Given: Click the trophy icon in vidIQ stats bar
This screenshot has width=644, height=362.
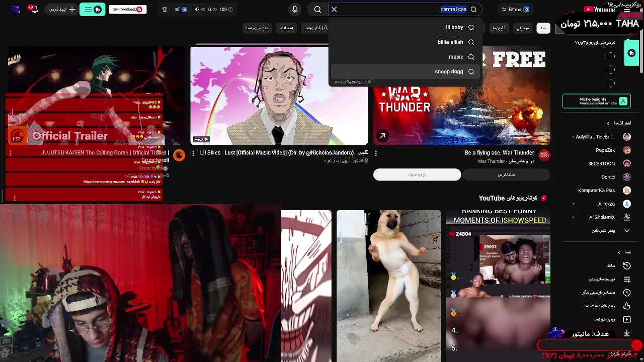Looking at the screenshot, I should pyautogui.click(x=165, y=9).
